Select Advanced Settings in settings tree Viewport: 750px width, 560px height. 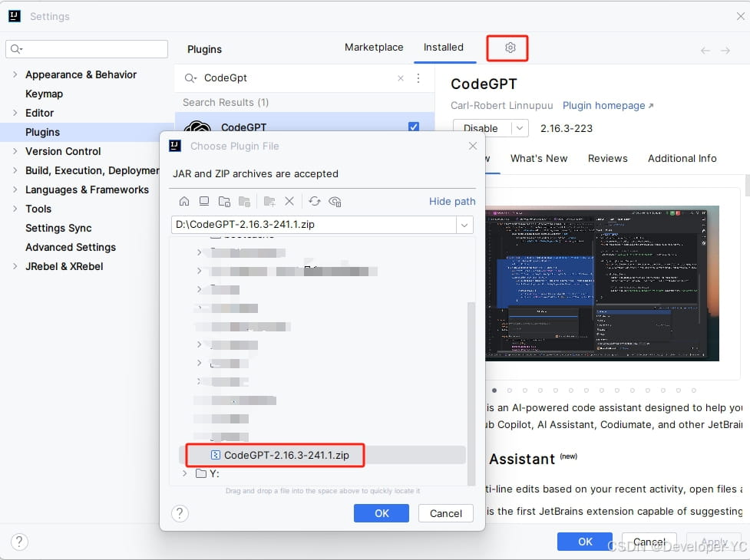click(x=71, y=247)
